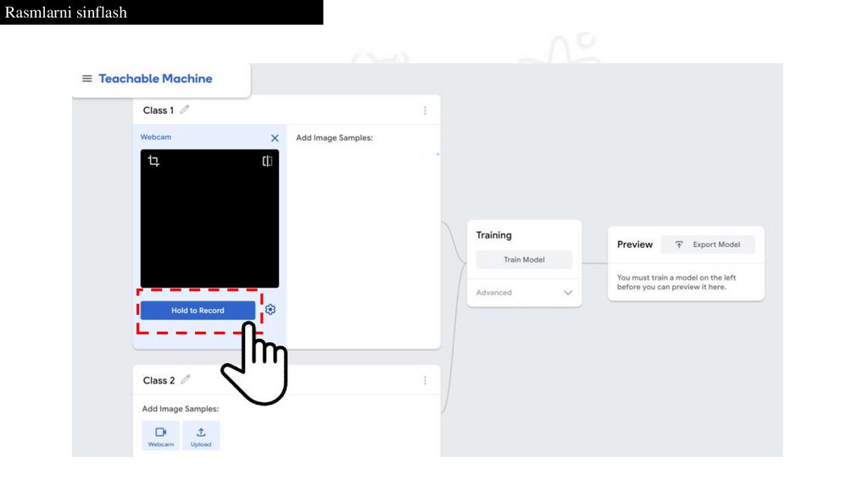Click the Preview panel heading
This screenshot has height=487, width=868.
pos(635,244)
